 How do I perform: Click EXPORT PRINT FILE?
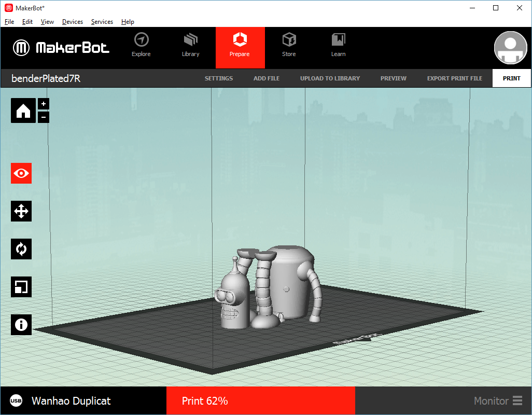click(x=454, y=78)
